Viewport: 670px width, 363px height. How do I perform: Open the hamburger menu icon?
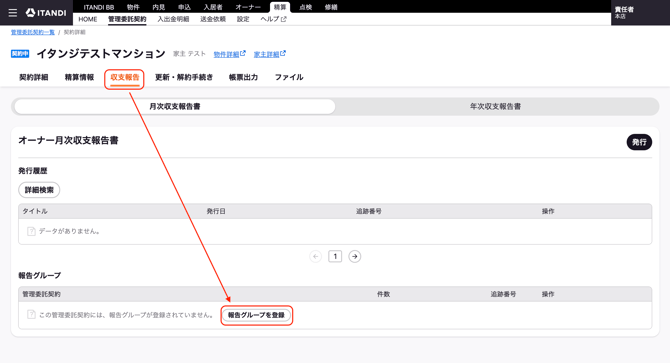pyautogui.click(x=13, y=13)
